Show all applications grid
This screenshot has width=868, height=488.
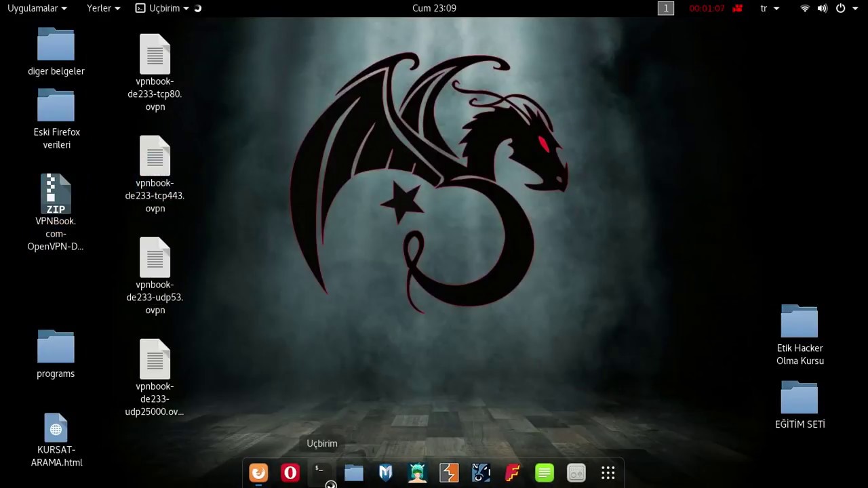pyautogui.click(x=608, y=472)
